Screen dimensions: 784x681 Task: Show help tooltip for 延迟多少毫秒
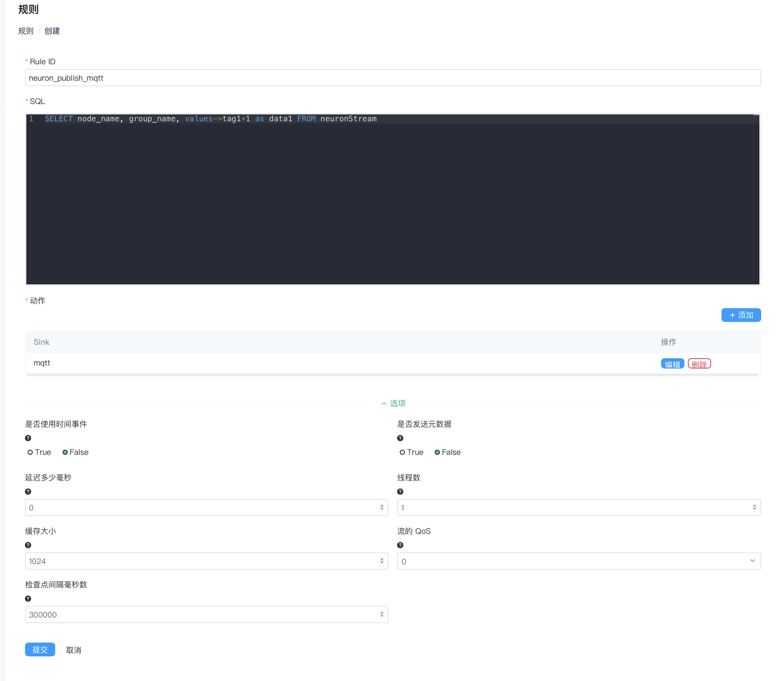click(28, 492)
